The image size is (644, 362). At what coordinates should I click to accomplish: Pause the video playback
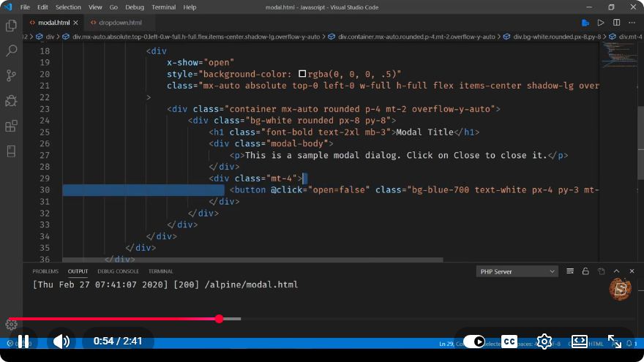pyautogui.click(x=23, y=342)
